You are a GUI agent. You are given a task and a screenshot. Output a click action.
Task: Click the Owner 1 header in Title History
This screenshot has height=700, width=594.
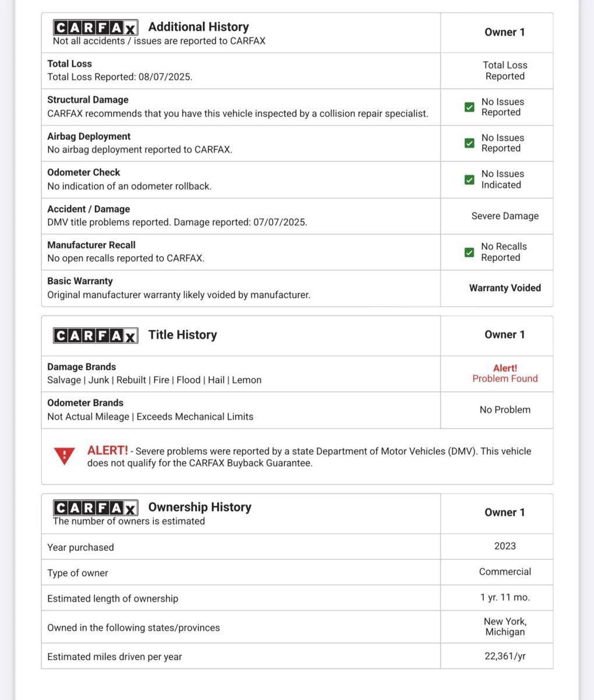pos(505,335)
